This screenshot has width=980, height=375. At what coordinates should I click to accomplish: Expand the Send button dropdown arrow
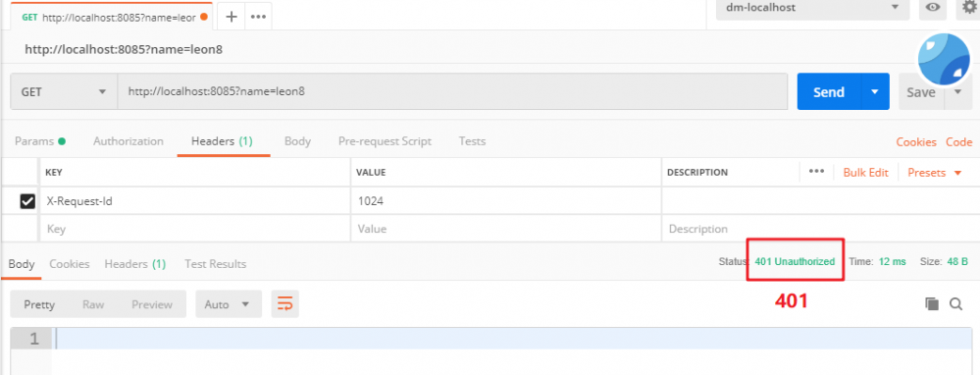875,92
